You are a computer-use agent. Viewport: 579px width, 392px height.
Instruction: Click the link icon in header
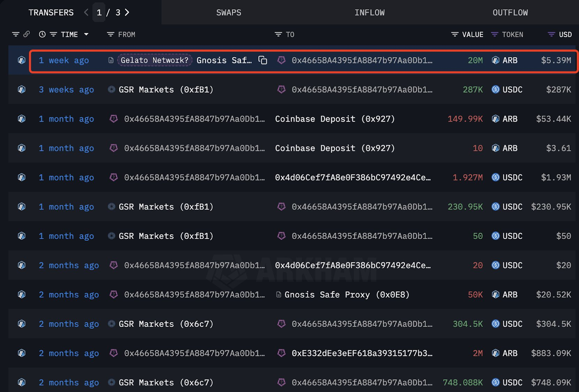click(26, 34)
